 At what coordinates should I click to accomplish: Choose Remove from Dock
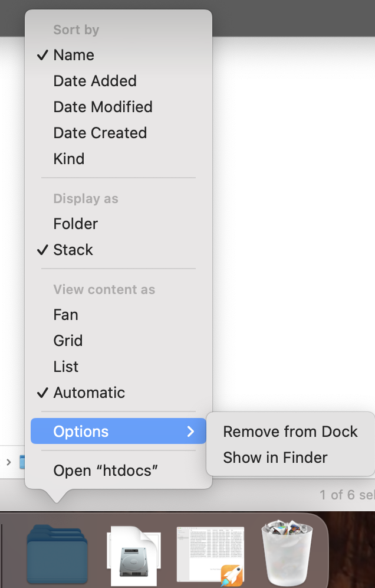(290, 432)
